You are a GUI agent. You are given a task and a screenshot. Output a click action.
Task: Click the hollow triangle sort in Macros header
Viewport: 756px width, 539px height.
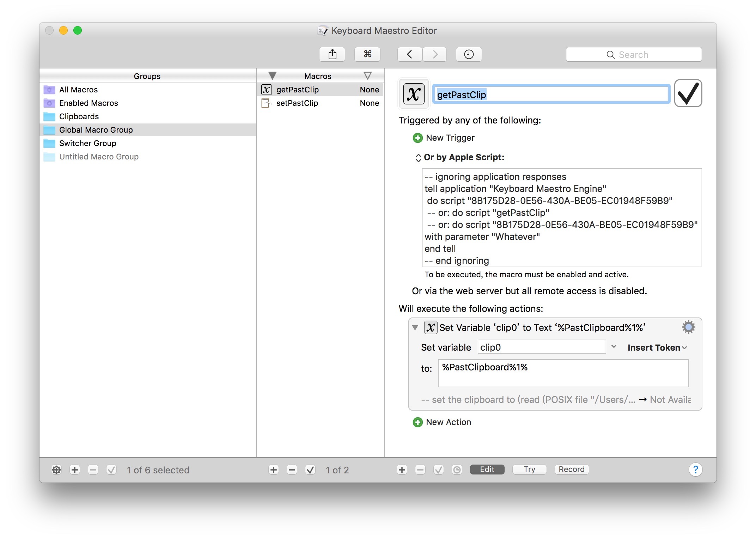(x=368, y=76)
